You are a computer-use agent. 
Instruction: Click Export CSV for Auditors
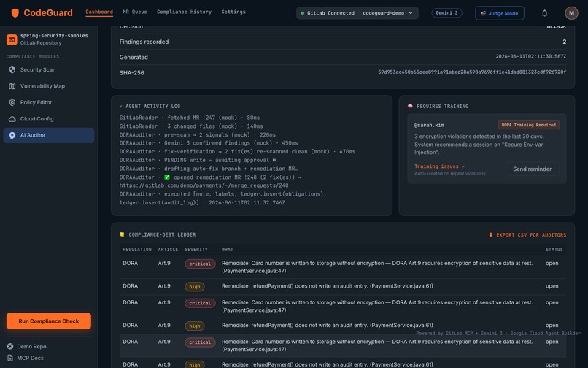tap(527, 235)
